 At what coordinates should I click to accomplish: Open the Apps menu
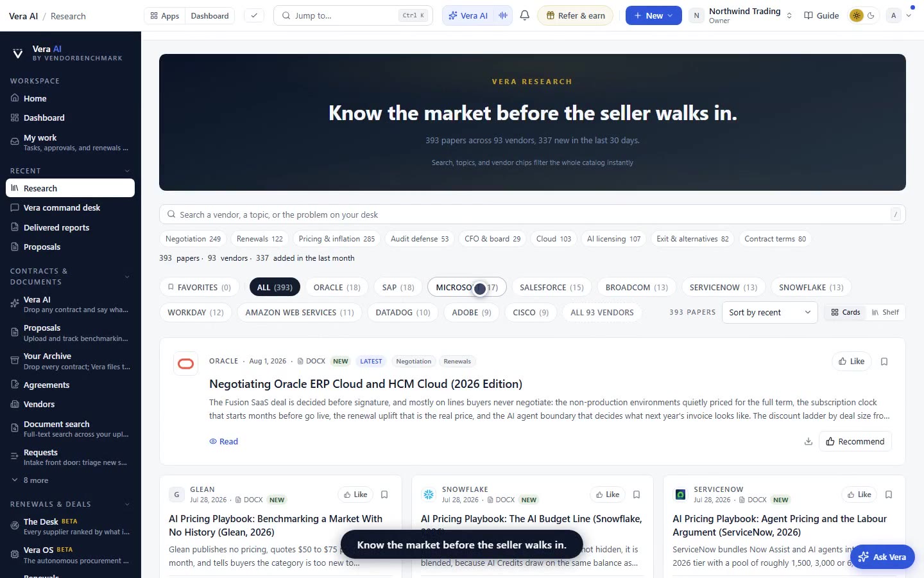pos(165,15)
